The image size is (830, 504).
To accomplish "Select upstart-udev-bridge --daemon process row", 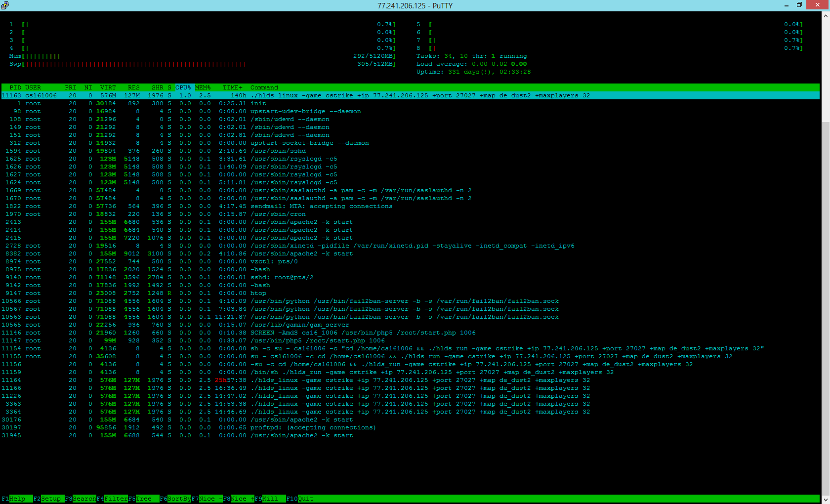I will click(x=410, y=111).
